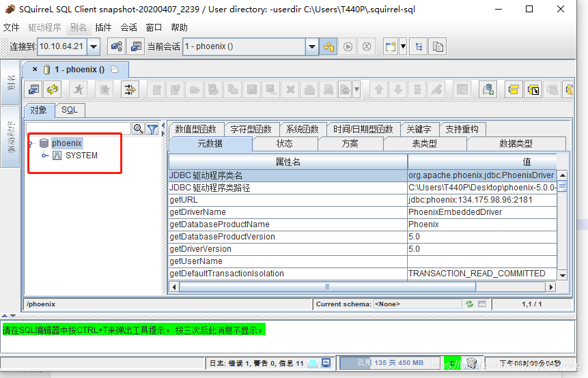Open the 帮助 menu
This screenshot has height=378, width=588.
click(x=179, y=27)
